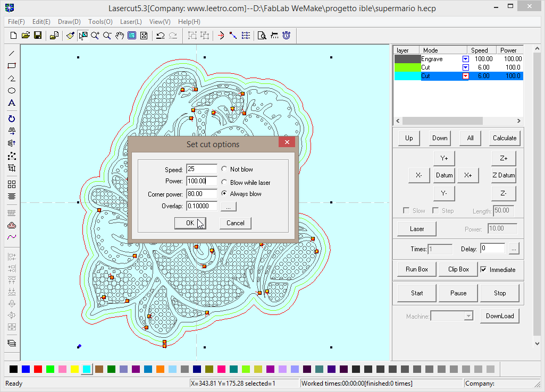The height and width of the screenshot is (392, 545).
Task: Toggle the Step checkbox
Action: click(435, 211)
